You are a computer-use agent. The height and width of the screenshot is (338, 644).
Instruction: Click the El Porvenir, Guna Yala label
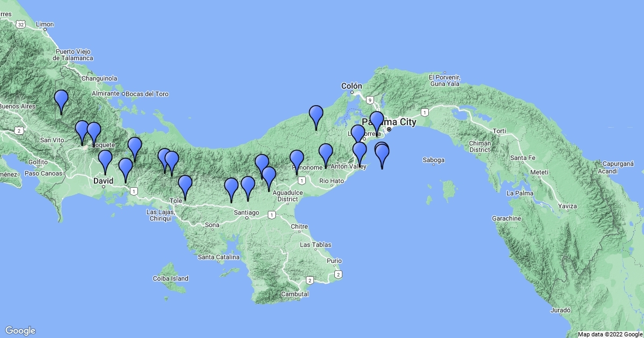[x=444, y=80]
